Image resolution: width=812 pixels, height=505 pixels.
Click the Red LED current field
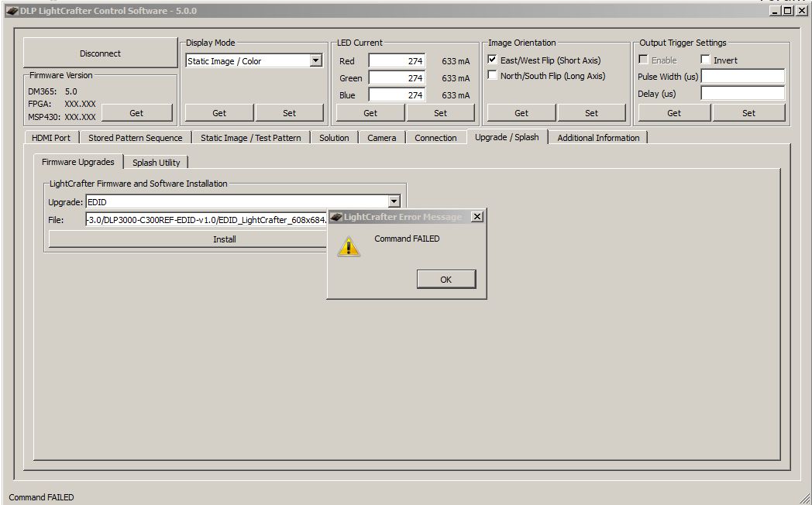[397, 61]
